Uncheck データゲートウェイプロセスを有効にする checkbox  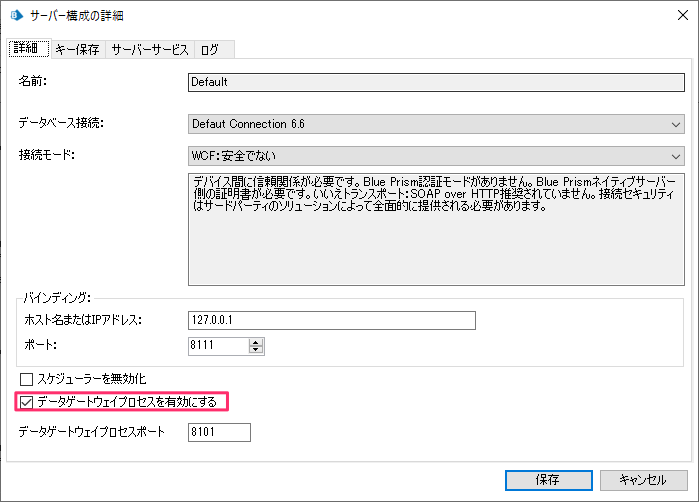pos(26,402)
